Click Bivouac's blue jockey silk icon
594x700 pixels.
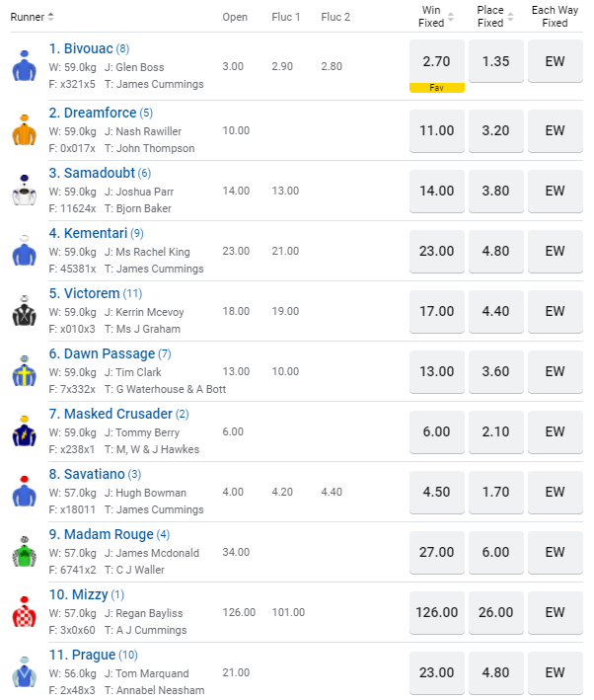[x=24, y=66]
